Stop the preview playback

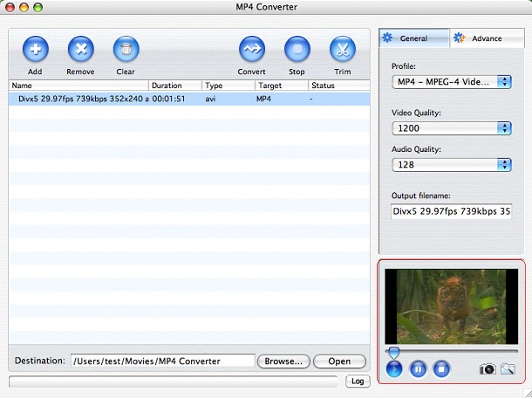(441, 369)
